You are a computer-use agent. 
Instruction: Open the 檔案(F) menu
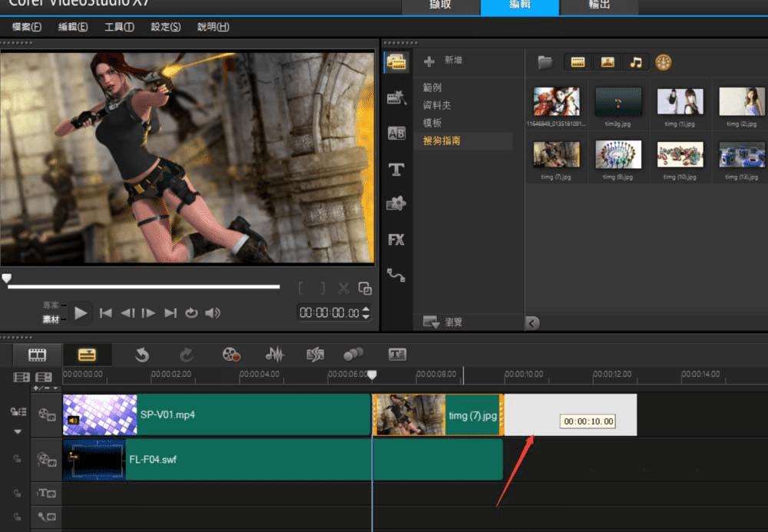point(27,27)
